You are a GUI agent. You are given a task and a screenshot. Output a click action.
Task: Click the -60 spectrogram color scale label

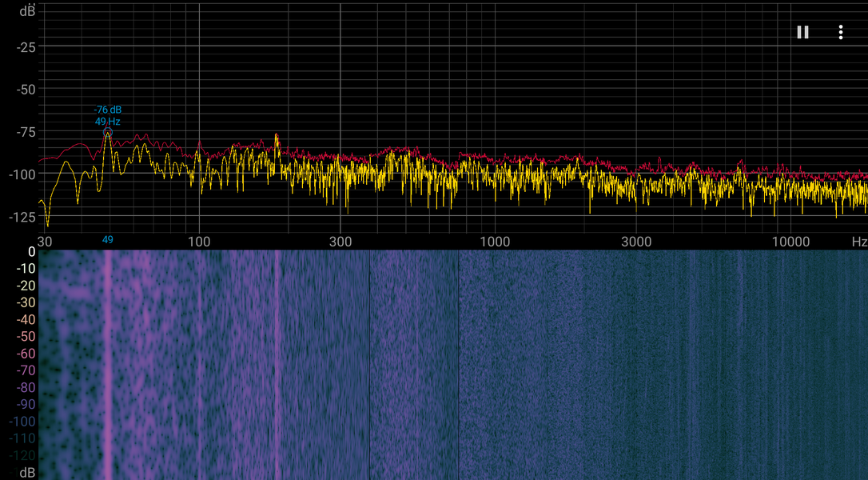click(26, 354)
